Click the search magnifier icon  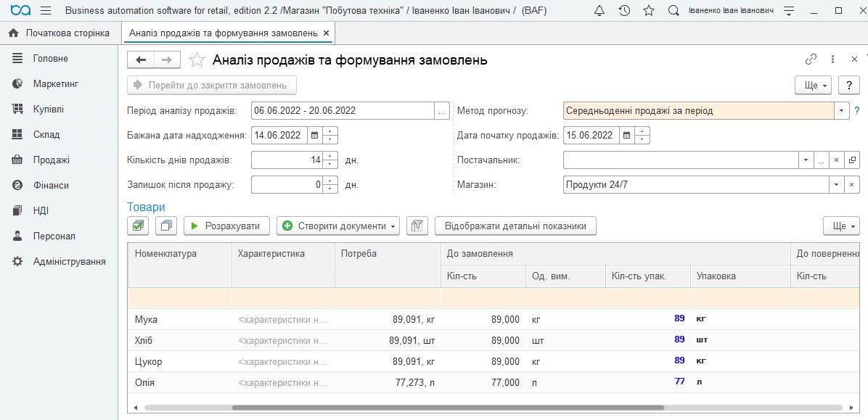673,11
